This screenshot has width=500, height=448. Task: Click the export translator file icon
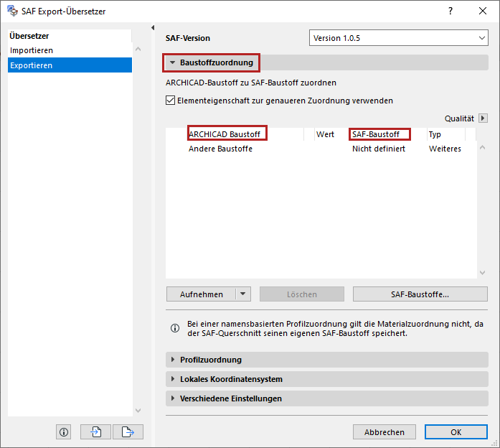point(128,431)
